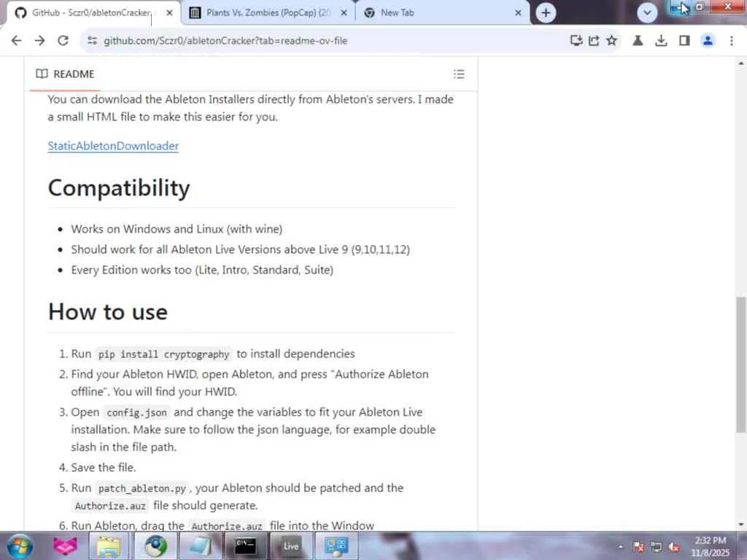The width and height of the screenshot is (747, 560).
Task: Switch to the Plants Vs. Zombies tab
Action: [x=268, y=13]
